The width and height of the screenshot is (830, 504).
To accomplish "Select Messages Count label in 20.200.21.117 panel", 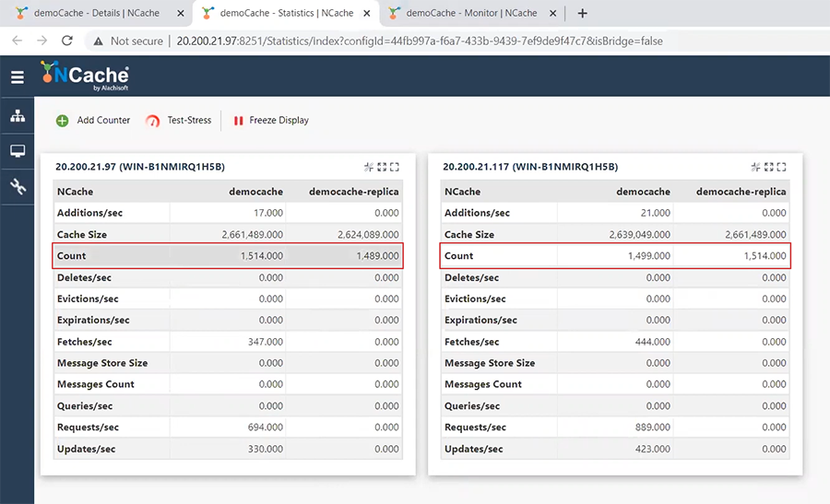I will click(x=482, y=384).
